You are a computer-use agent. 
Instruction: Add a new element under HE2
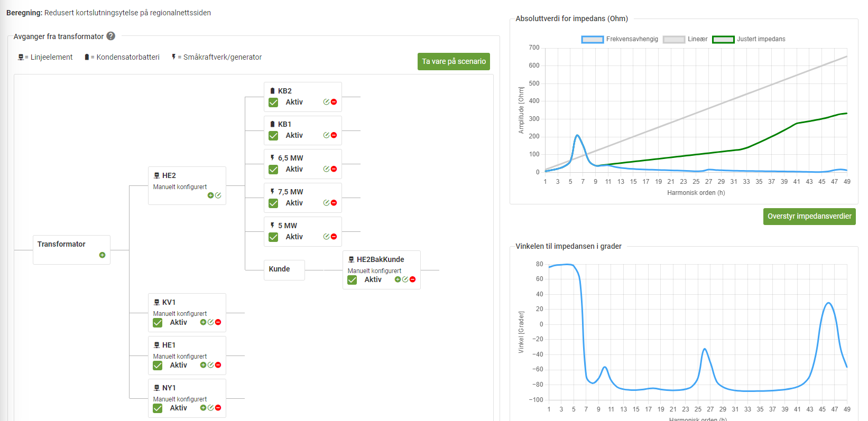click(210, 195)
